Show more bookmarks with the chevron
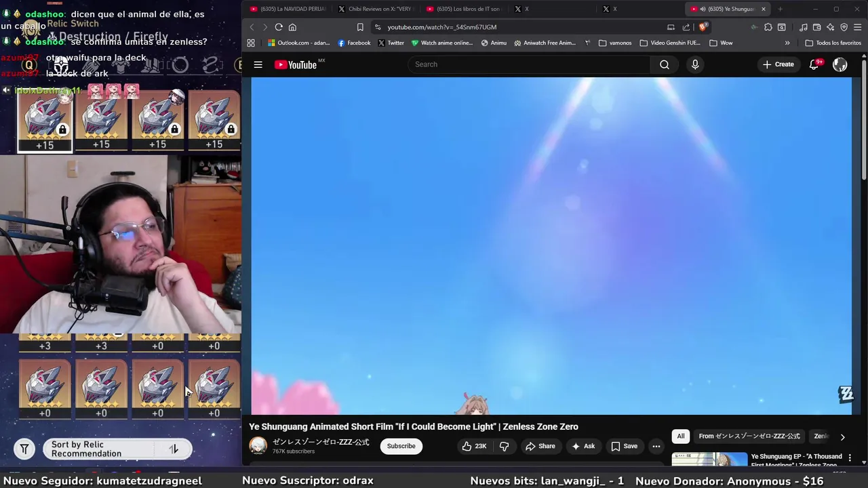 [x=787, y=43]
